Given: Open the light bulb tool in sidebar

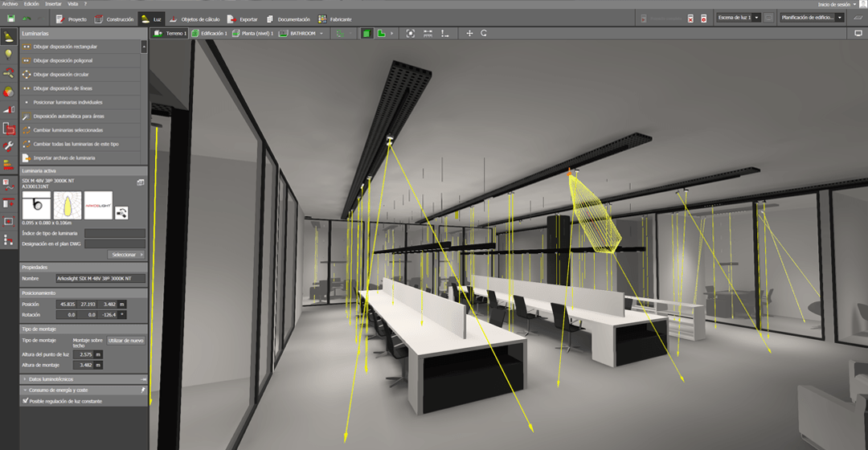Looking at the screenshot, I should [x=9, y=55].
